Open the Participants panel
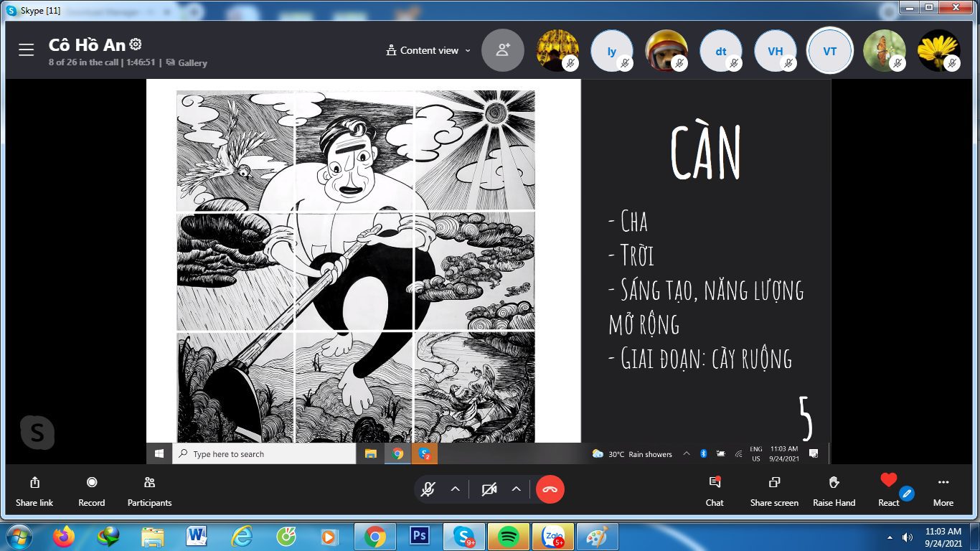 (149, 483)
